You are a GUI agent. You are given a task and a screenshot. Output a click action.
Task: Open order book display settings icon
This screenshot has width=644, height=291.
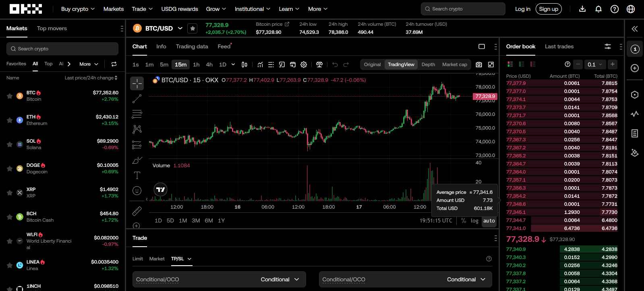608,47
